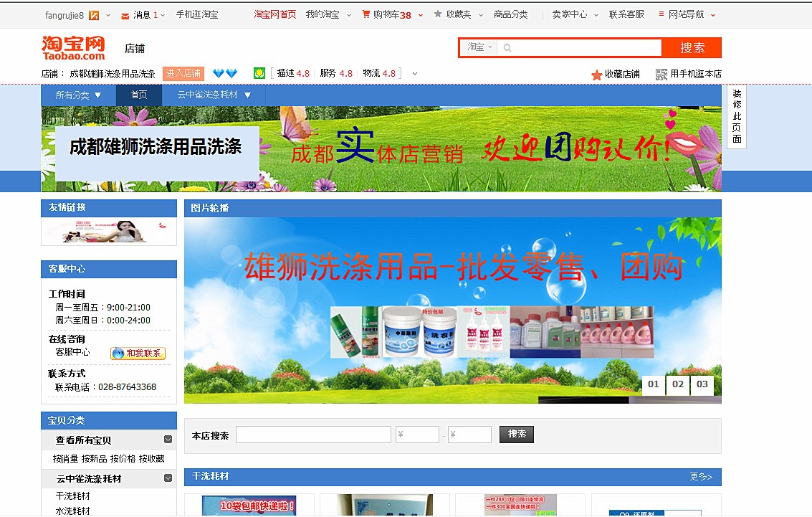The width and height of the screenshot is (812, 517).
Task: Click the 消息 message envelope icon
Action: 125,15
